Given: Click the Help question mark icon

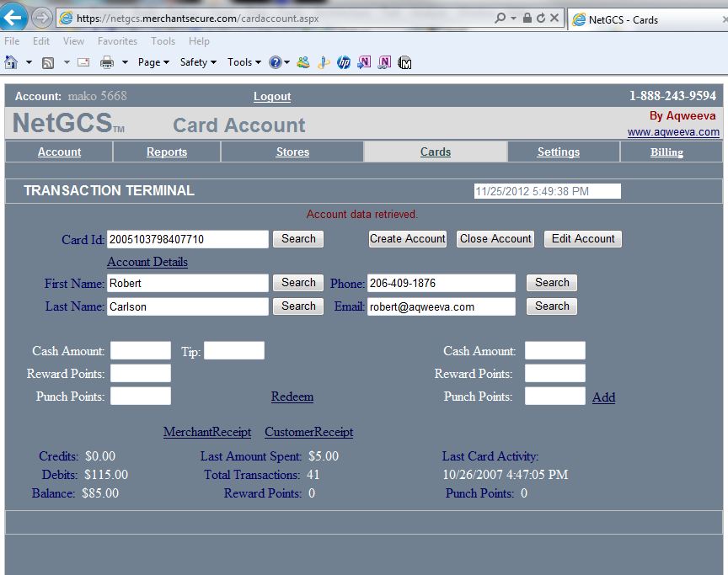Looking at the screenshot, I should [x=275, y=62].
